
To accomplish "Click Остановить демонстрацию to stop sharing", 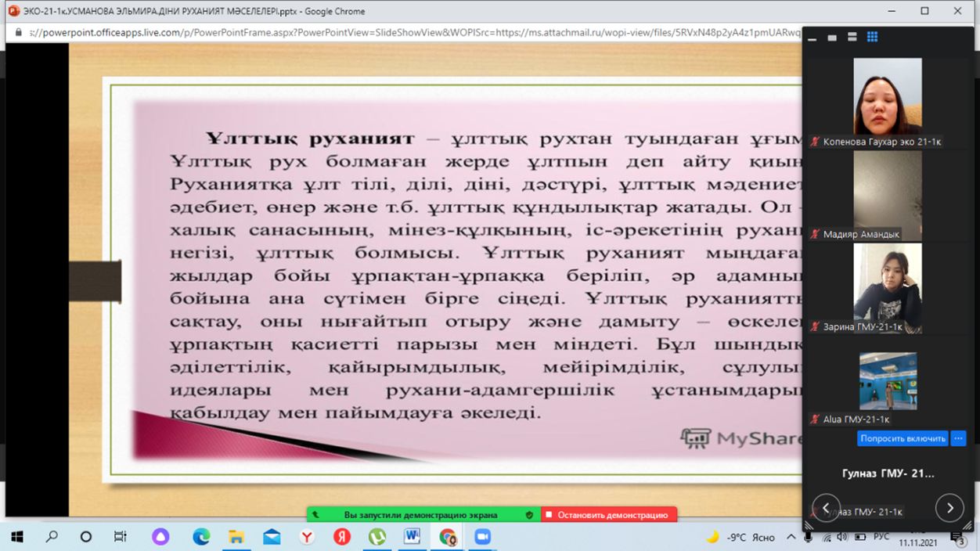I will 609,515.
